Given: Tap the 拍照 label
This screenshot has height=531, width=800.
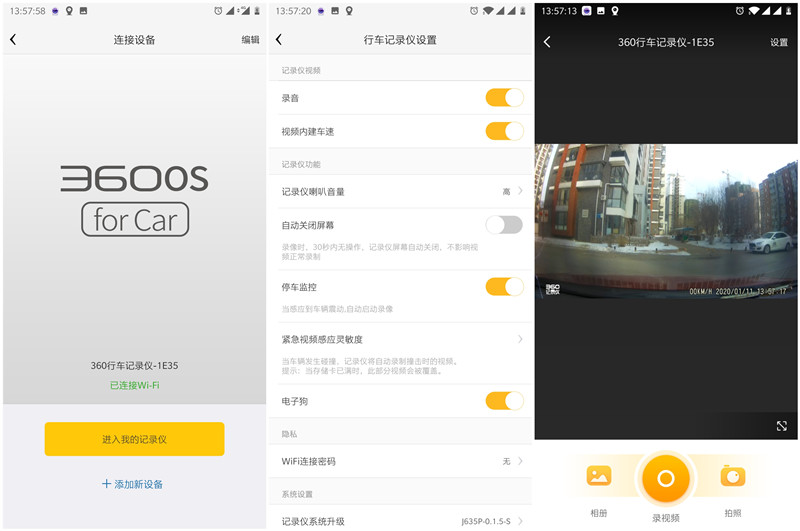Looking at the screenshot, I should click(x=733, y=513).
